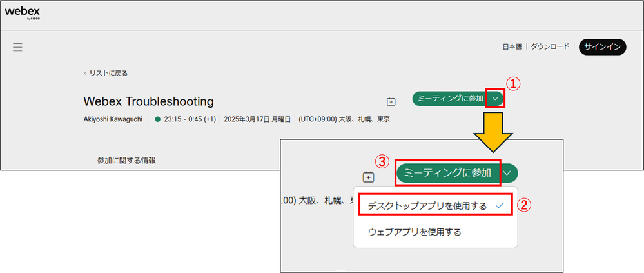Select ウェブアプリを使用する option
The width and height of the screenshot is (644, 273).
pyautogui.click(x=436, y=232)
